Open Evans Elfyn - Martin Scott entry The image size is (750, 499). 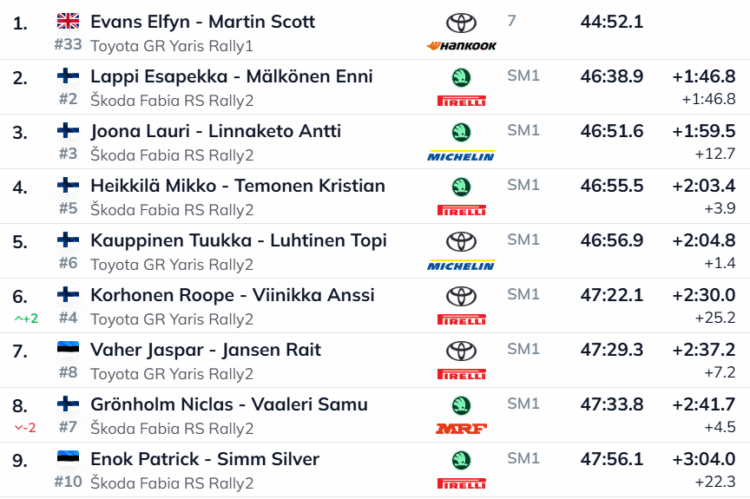pos(202,22)
